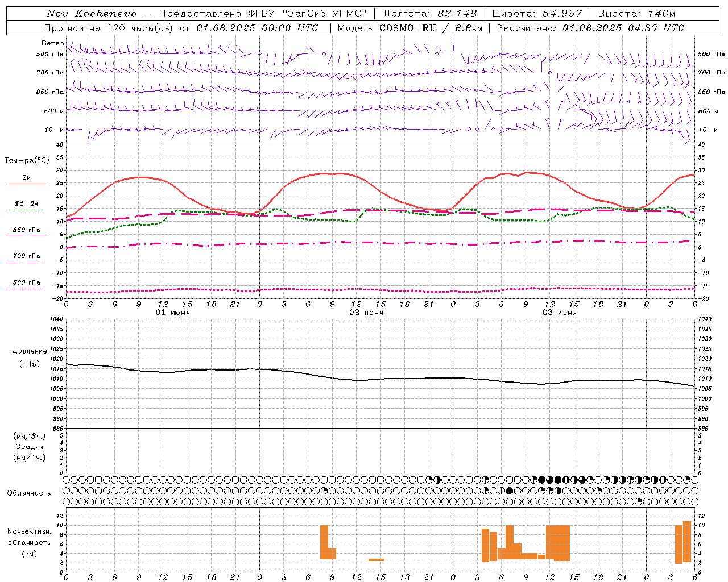Click the Высота: 146м header field
This screenshot has width=728, height=582.
point(636,14)
